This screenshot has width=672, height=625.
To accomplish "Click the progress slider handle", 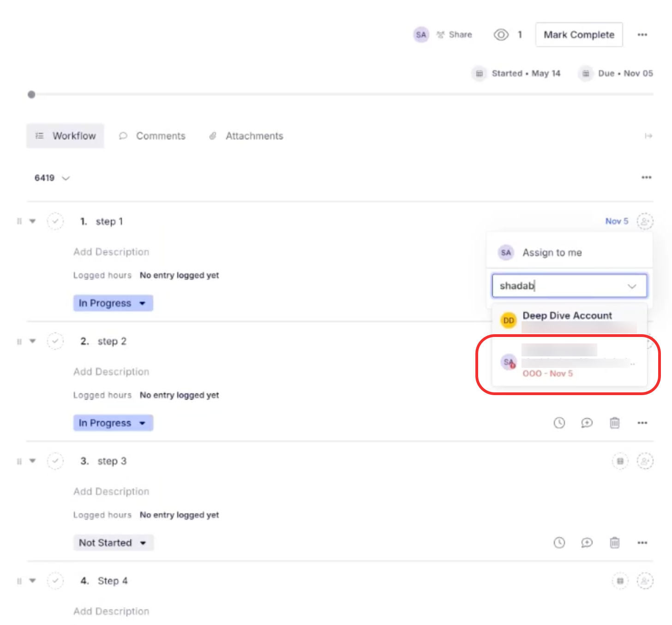I will [x=31, y=95].
